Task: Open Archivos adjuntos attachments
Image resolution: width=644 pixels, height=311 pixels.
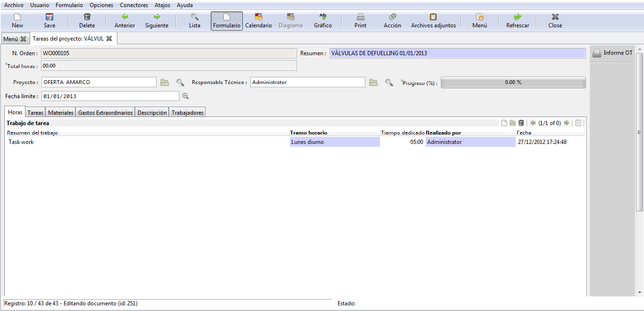Action: 433,21
